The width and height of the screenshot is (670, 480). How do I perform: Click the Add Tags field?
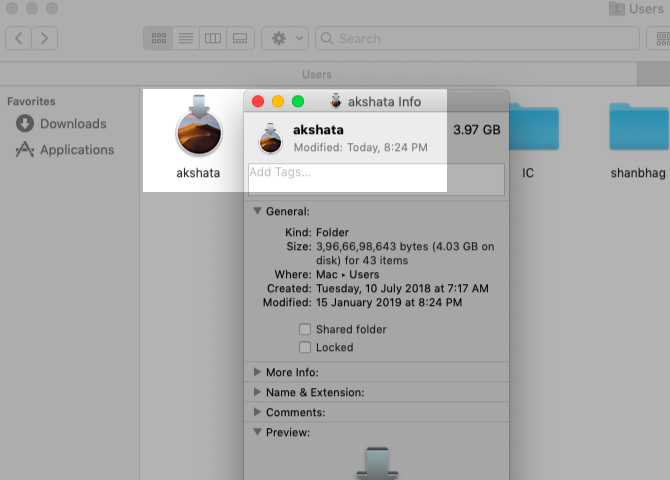tap(376, 180)
